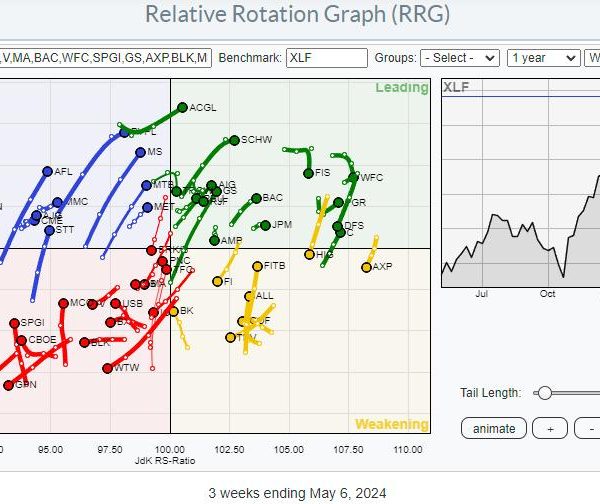Select the SCHW data point
This screenshot has height=504, width=600.
(x=235, y=140)
